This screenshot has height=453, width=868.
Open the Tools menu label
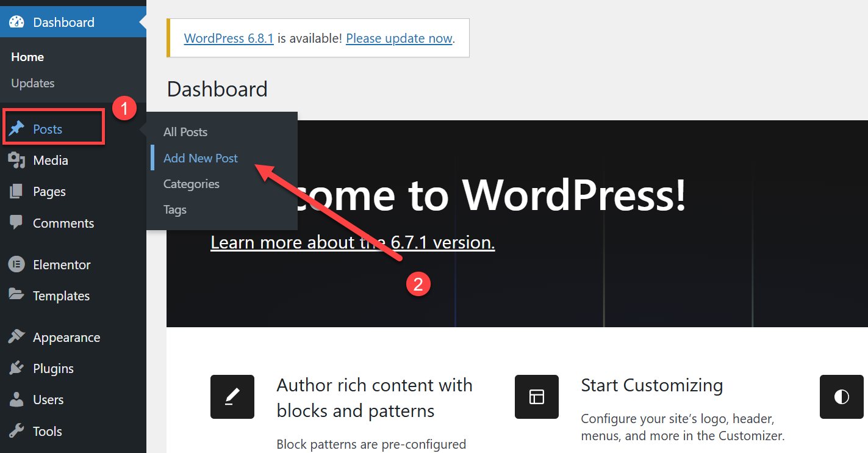[48, 431]
